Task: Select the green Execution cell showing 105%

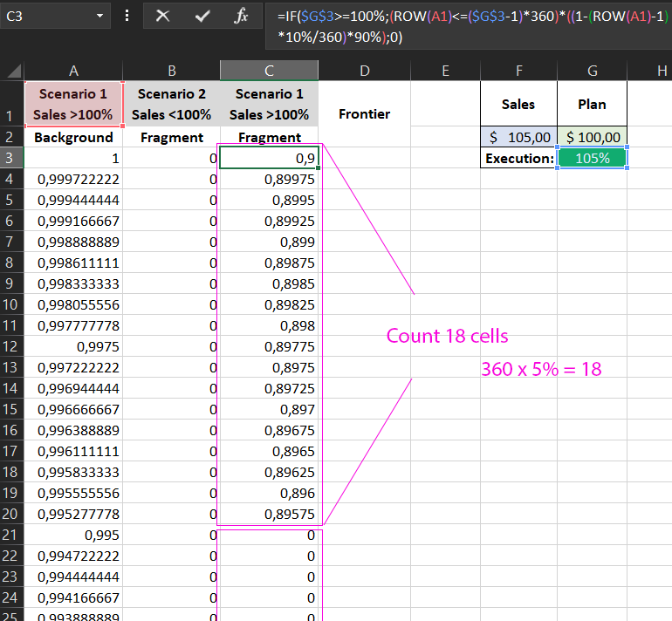Action: [592, 158]
